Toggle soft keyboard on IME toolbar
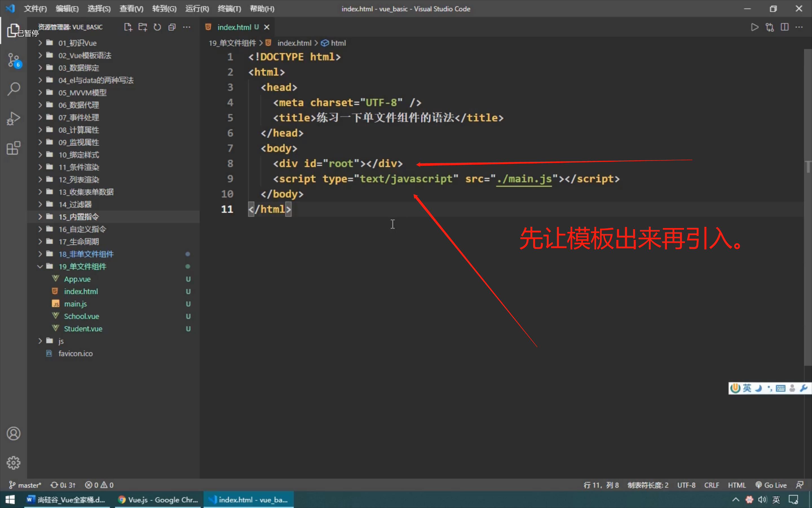This screenshot has width=812, height=508. [x=780, y=388]
